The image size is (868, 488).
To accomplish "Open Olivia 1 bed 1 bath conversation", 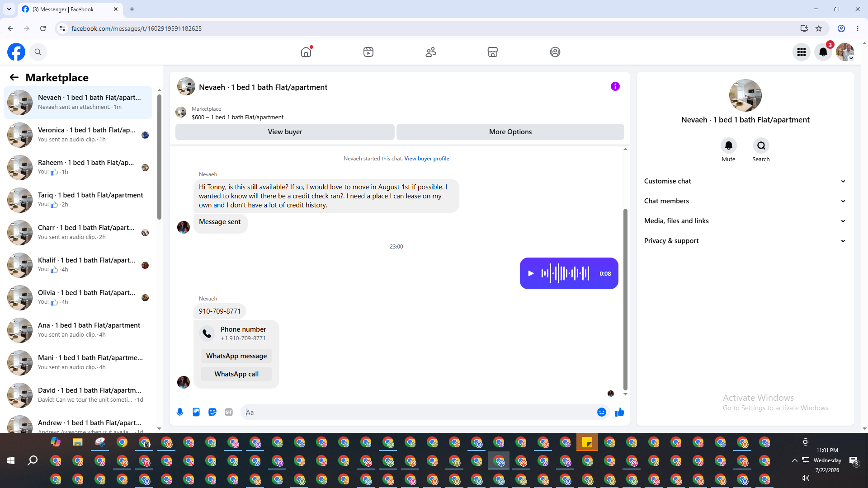I will tap(78, 298).
